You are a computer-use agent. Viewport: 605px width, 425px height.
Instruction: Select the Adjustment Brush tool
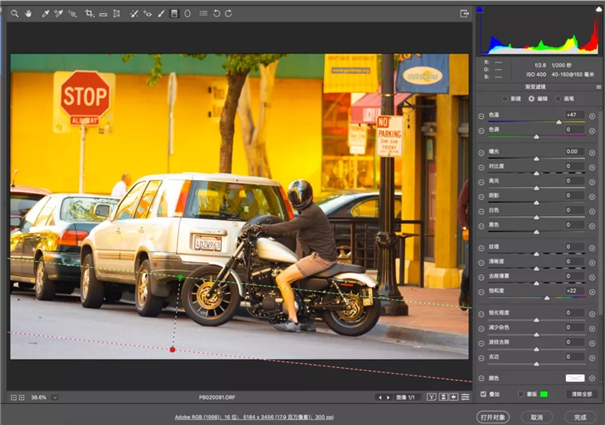[161, 13]
